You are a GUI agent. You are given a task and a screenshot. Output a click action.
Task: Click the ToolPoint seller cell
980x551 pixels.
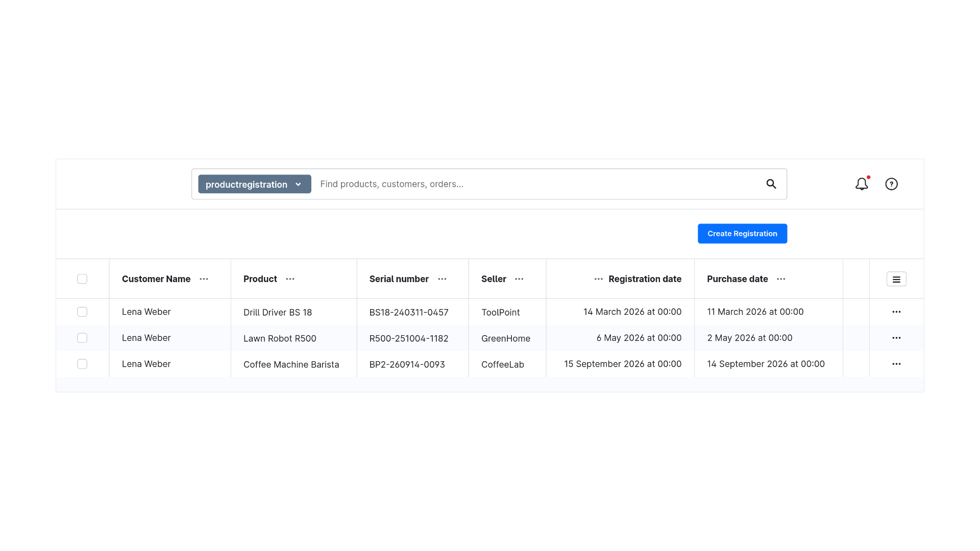click(501, 312)
